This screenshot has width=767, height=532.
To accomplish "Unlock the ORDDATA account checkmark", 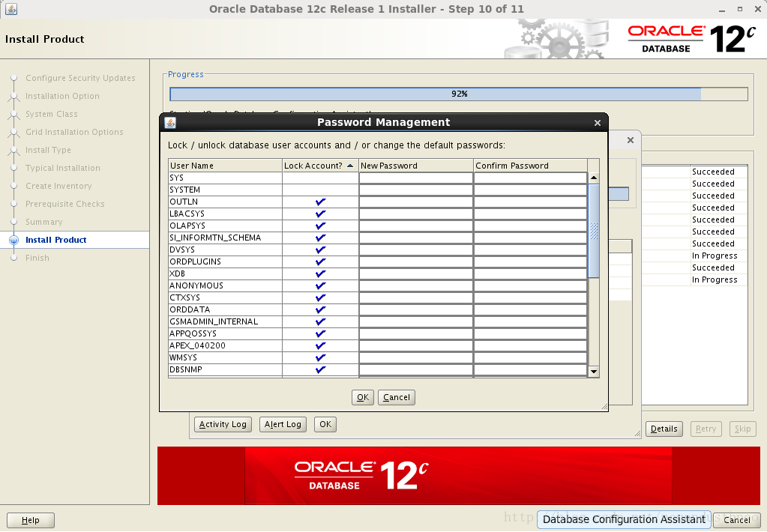I will click(x=320, y=309).
